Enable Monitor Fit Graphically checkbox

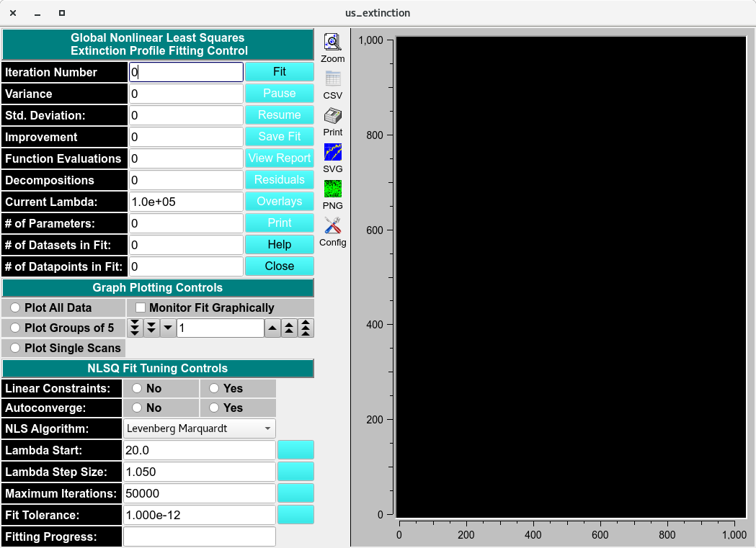click(141, 307)
